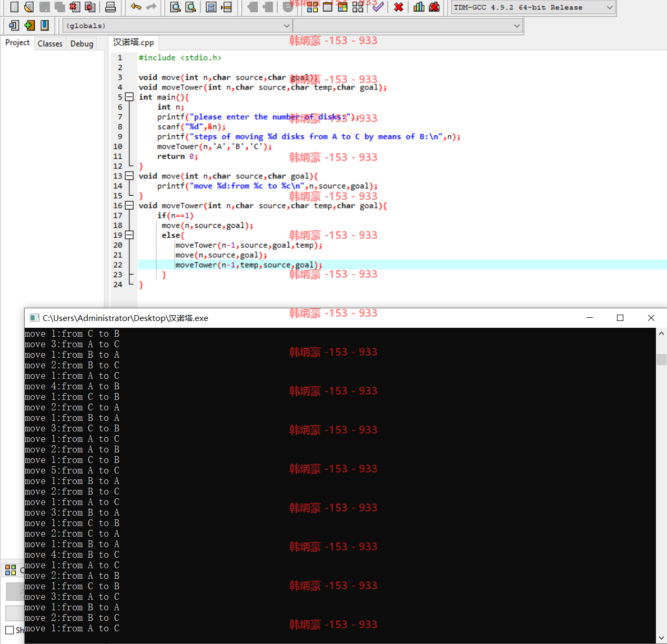Viewport: 667px width, 644px height.
Task: Click the scanf("%d",&n); line
Action: point(191,127)
